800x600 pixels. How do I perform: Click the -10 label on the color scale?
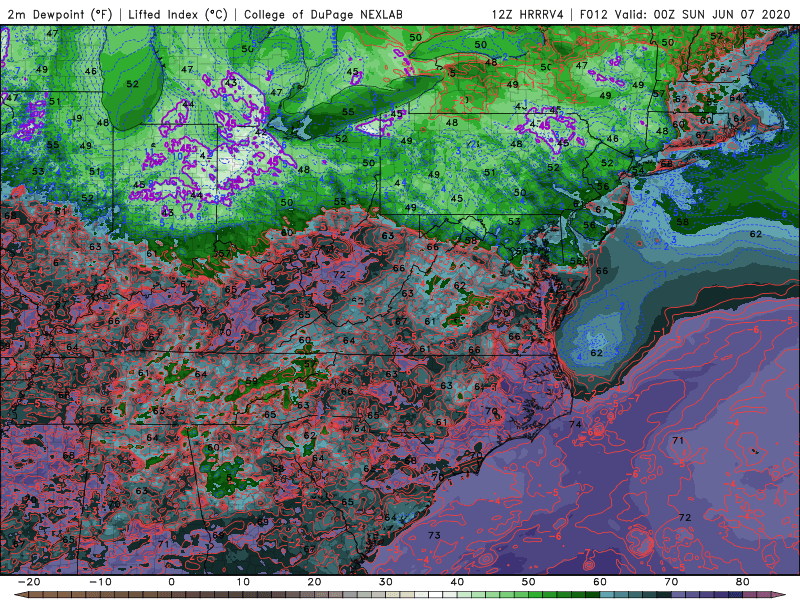point(100,582)
